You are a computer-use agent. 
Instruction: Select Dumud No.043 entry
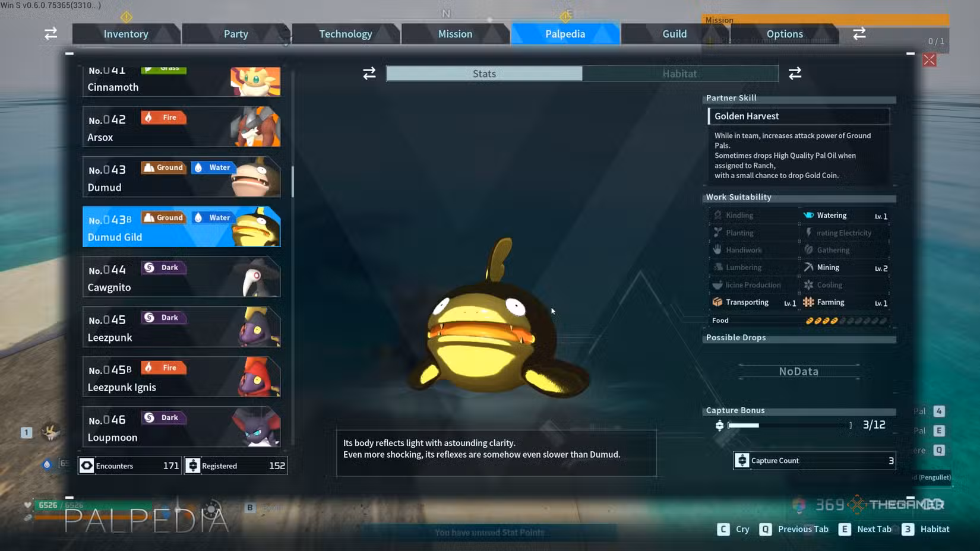point(181,177)
